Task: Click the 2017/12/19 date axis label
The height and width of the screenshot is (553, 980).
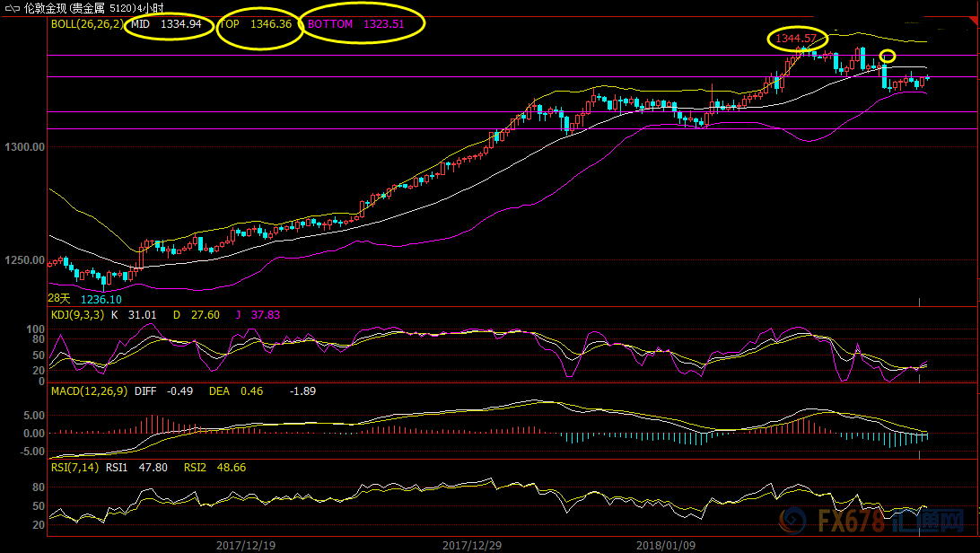Action: point(246,545)
